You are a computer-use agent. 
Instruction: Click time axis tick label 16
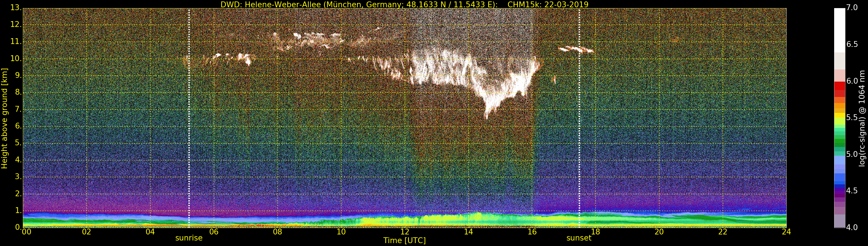pyautogui.click(x=532, y=232)
